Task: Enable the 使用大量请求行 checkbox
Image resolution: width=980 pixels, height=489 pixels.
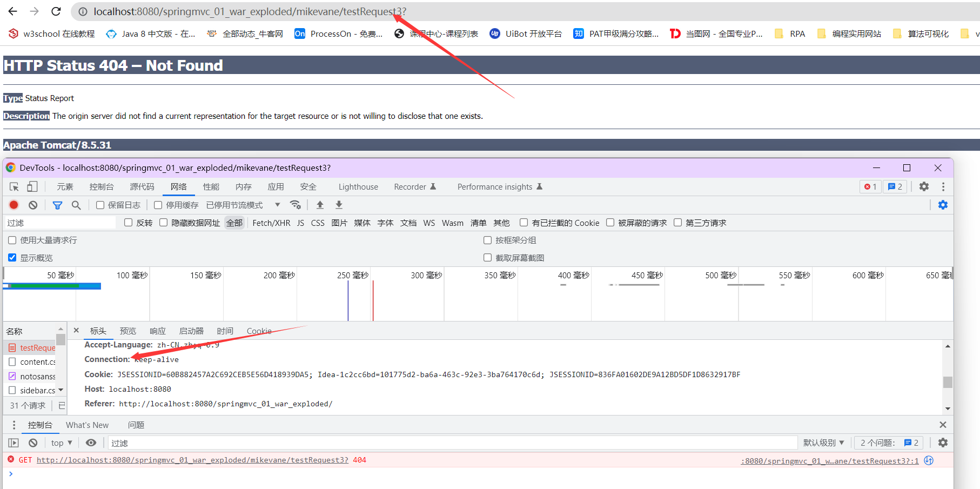Action: point(12,240)
